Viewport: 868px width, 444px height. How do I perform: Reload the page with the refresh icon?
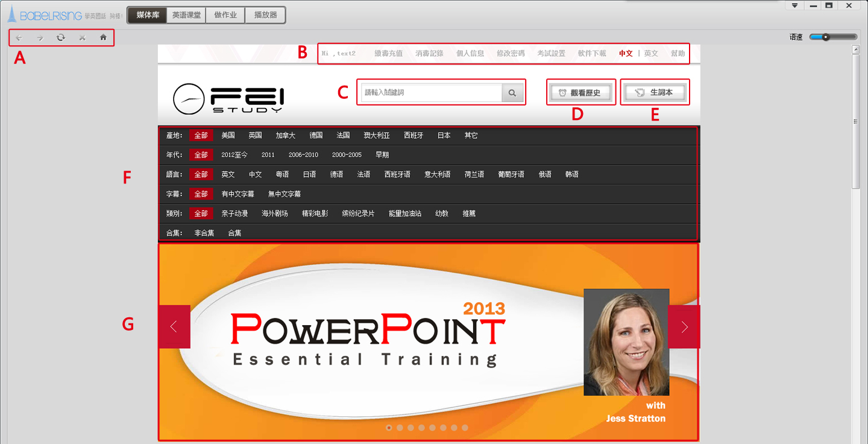[x=61, y=37]
